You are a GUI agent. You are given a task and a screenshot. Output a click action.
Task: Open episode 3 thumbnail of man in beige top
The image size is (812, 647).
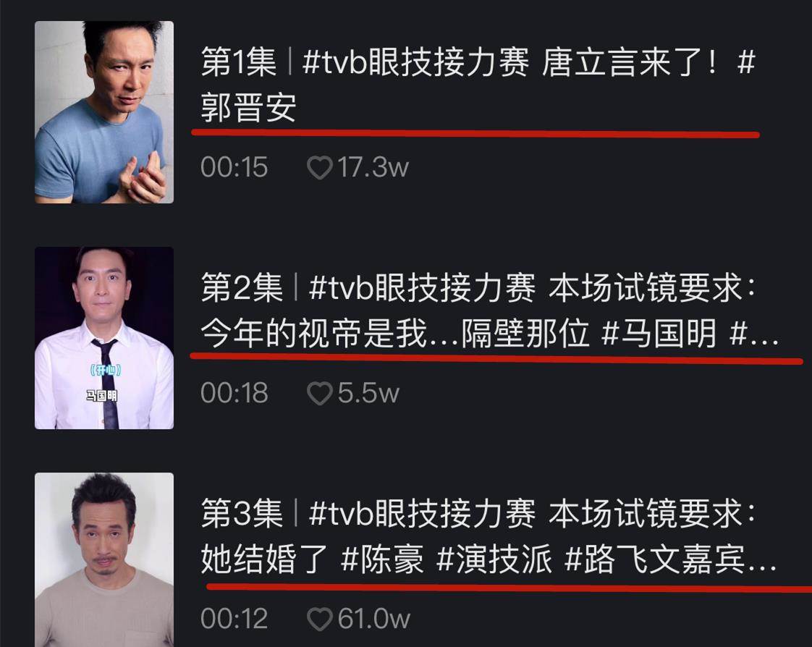click(104, 560)
